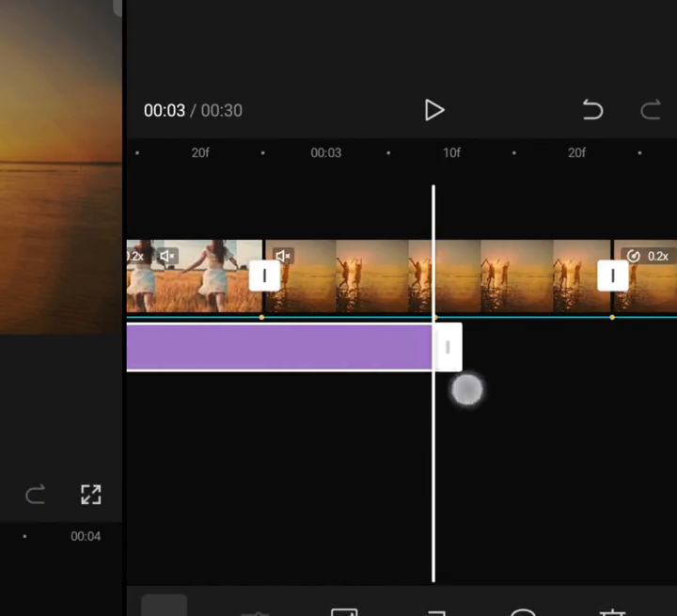
Task: Click the 10f mark on the ruler
Action: click(451, 153)
